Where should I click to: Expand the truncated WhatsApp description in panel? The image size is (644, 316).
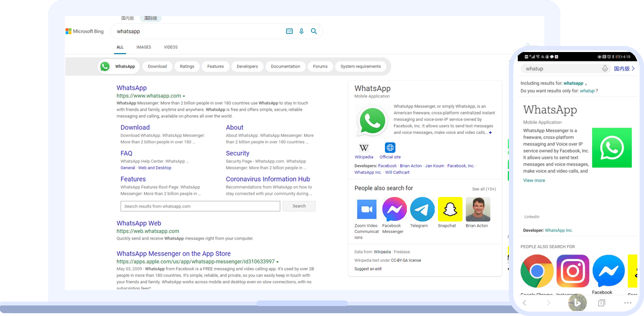click(490, 133)
